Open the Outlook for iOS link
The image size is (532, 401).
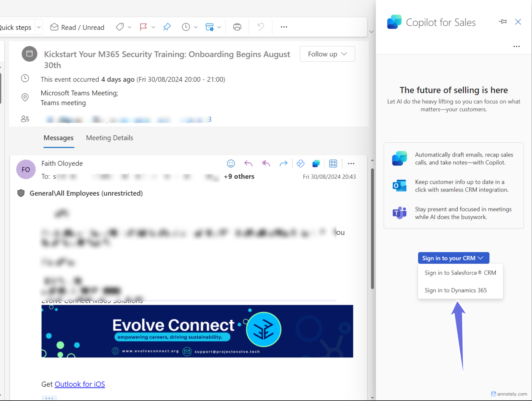click(80, 384)
